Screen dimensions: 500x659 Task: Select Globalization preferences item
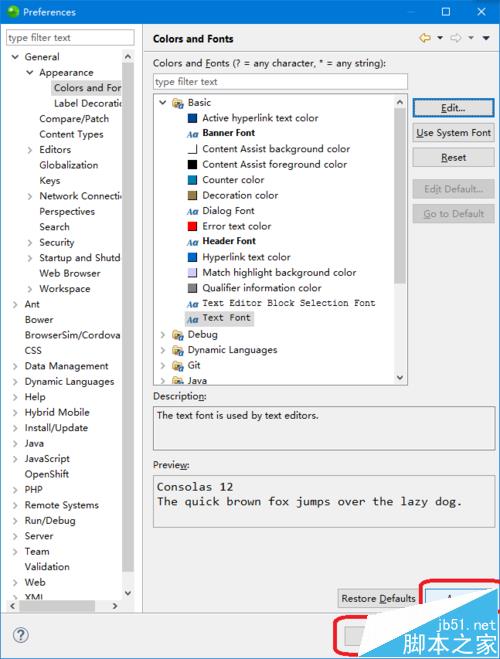pyautogui.click(x=69, y=165)
